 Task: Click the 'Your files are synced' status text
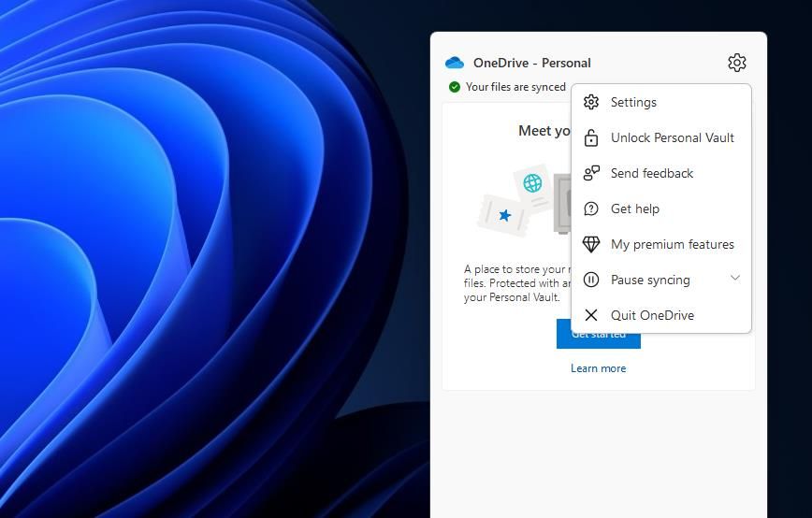(x=515, y=87)
